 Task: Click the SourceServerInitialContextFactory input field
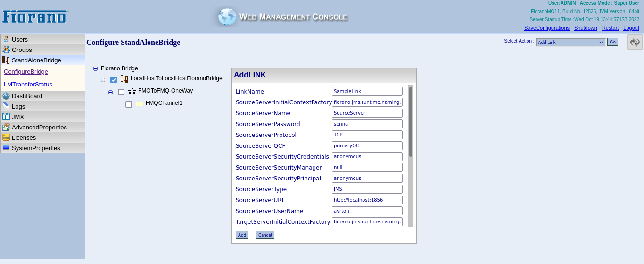[x=367, y=102]
